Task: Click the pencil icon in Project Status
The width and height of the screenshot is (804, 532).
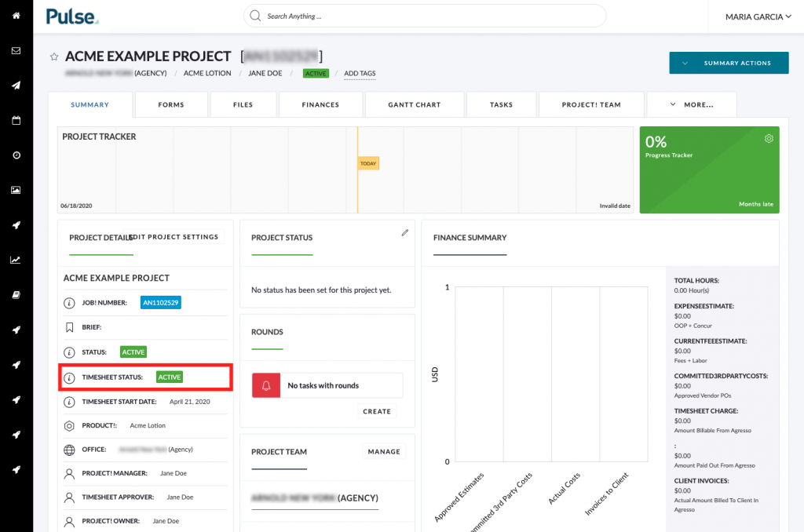Action: [x=404, y=233]
